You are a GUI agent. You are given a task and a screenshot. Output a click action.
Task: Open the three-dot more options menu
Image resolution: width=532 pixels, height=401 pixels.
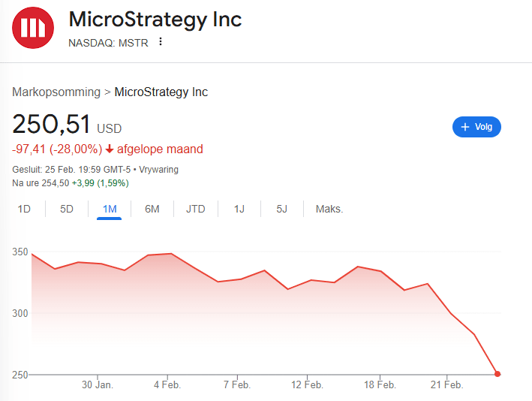click(160, 42)
